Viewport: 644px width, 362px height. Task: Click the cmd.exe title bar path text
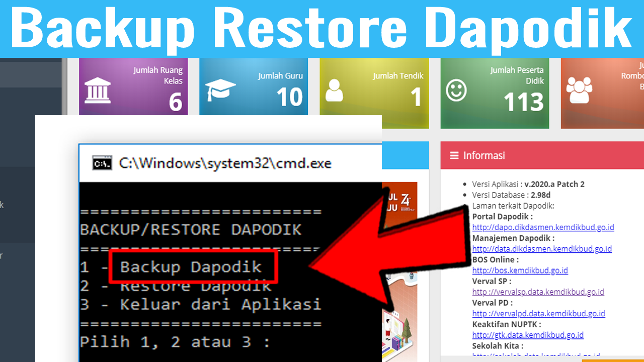click(225, 163)
